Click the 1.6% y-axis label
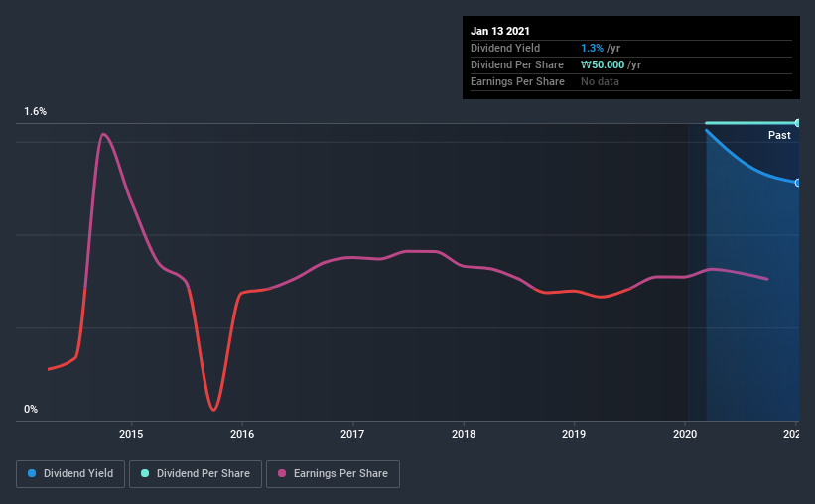The width and height of the screenshot is (815, 504). pos(36,112)
